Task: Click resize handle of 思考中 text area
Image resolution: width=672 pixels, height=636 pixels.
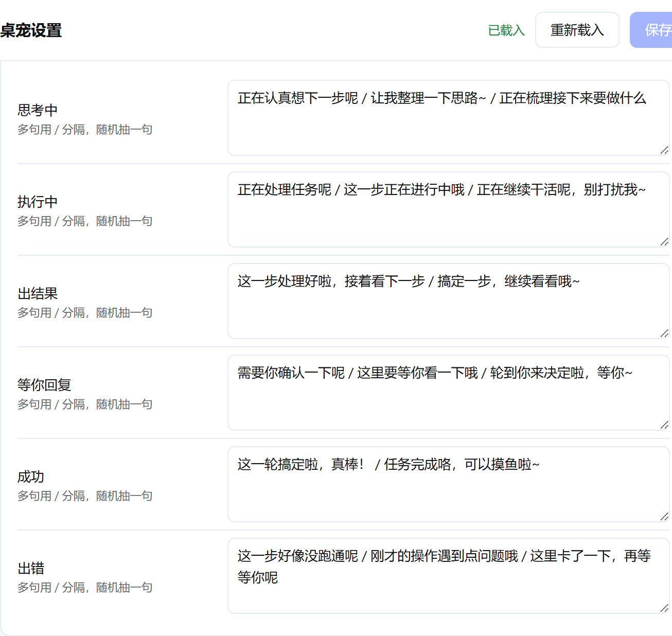Action: (664, 150)
